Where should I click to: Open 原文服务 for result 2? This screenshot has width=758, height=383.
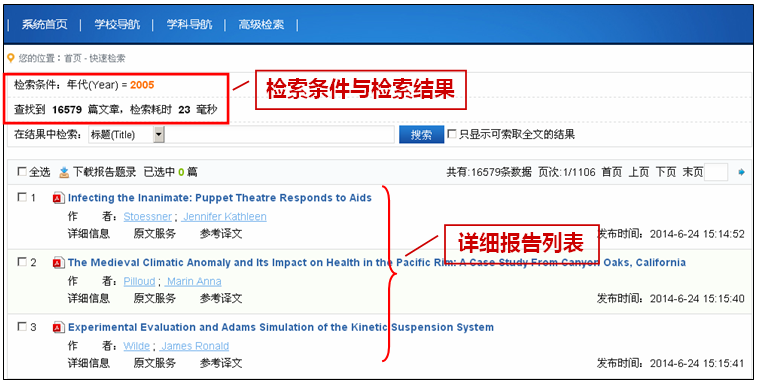click(155, 298)
